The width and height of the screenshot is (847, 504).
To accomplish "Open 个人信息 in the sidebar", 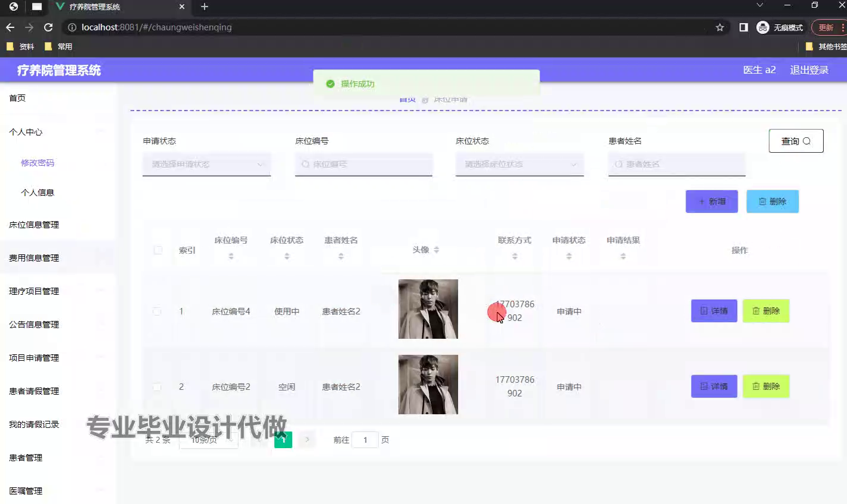I will coord(37,193).
